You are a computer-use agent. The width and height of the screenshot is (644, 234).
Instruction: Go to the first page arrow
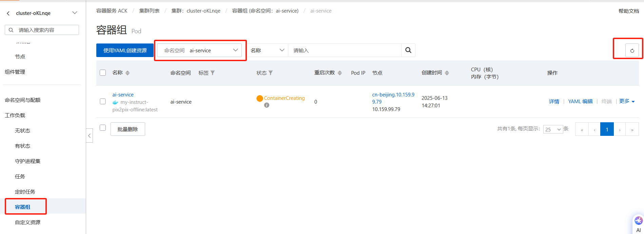pyautogui.click(x=582, y=129)
